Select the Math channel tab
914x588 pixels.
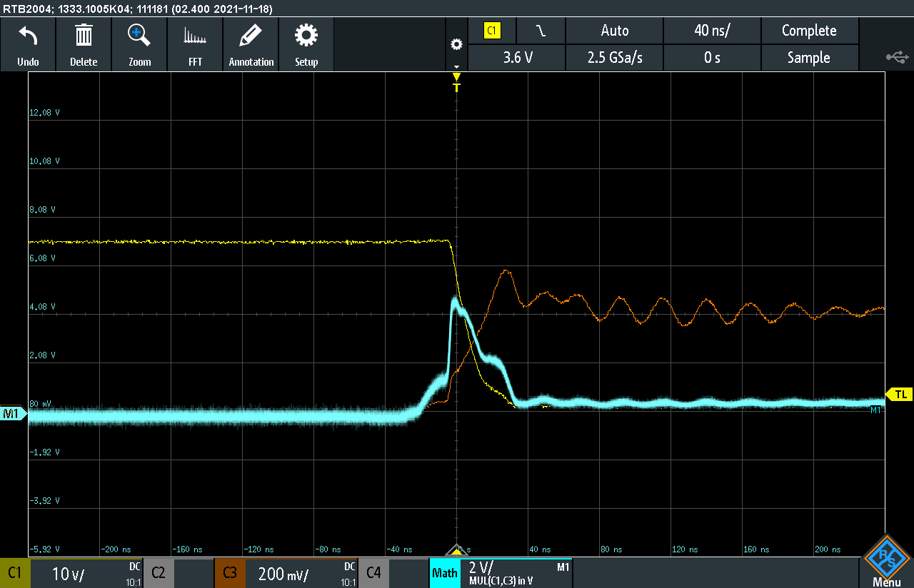445,573
